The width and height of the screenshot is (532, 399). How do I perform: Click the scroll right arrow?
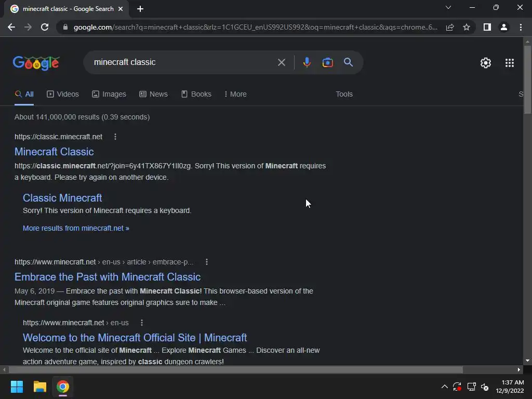click(519, 369)
